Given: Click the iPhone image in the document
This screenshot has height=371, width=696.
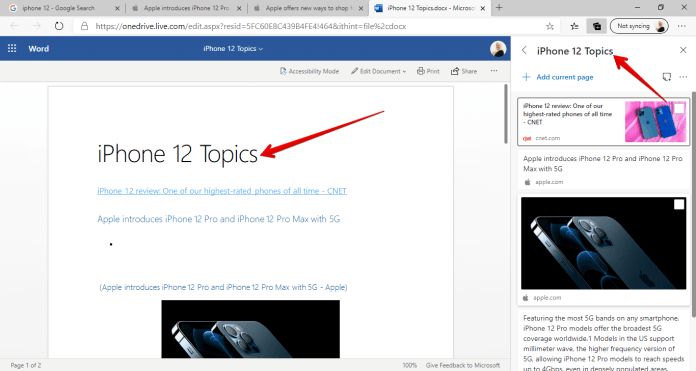Looking at the screenshot, I should (250, 329).
